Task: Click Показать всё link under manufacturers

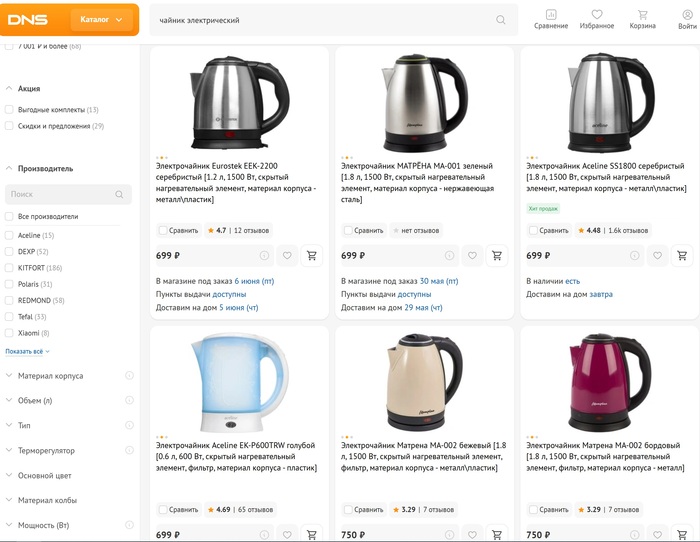Action: [x=27, y=352]
